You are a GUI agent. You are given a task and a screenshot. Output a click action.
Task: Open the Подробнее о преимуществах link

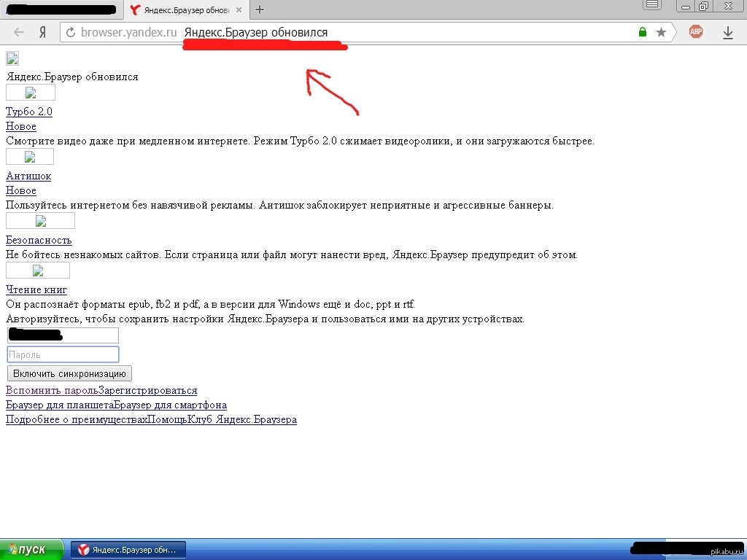pos(76,419)
